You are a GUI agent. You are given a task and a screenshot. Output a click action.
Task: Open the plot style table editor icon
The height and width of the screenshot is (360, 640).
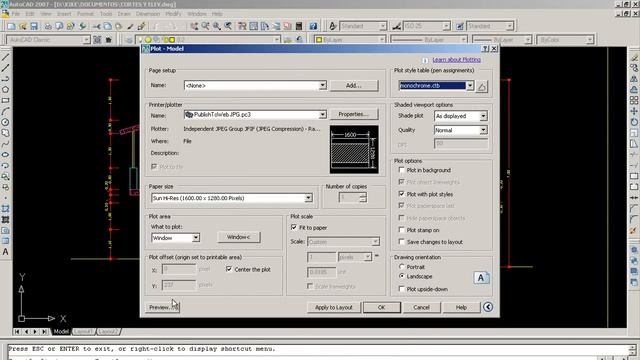(482, 86)
